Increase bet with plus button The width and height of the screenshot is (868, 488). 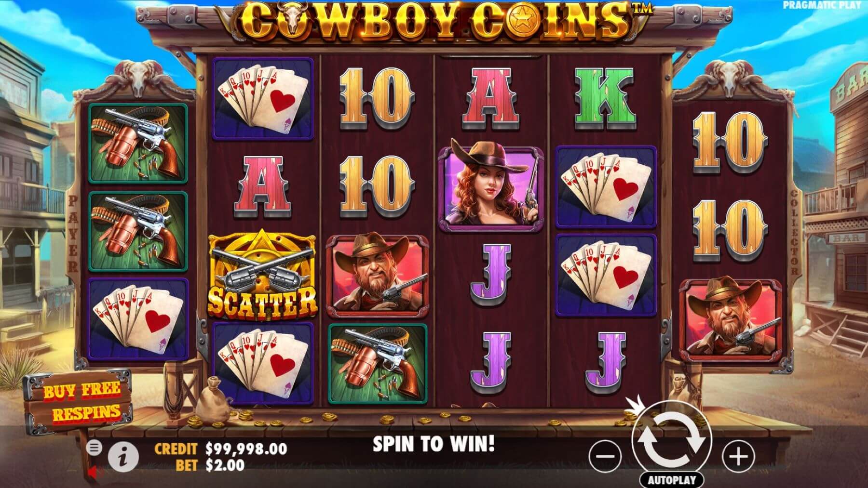(x=738, y=455)
